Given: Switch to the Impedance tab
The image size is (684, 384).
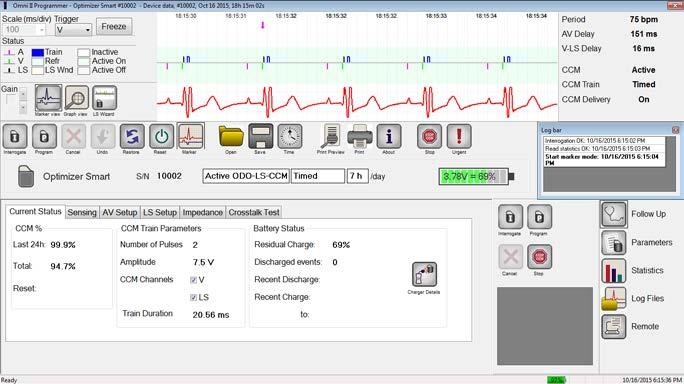Looking at the screenshot, I should click(202, 213).
